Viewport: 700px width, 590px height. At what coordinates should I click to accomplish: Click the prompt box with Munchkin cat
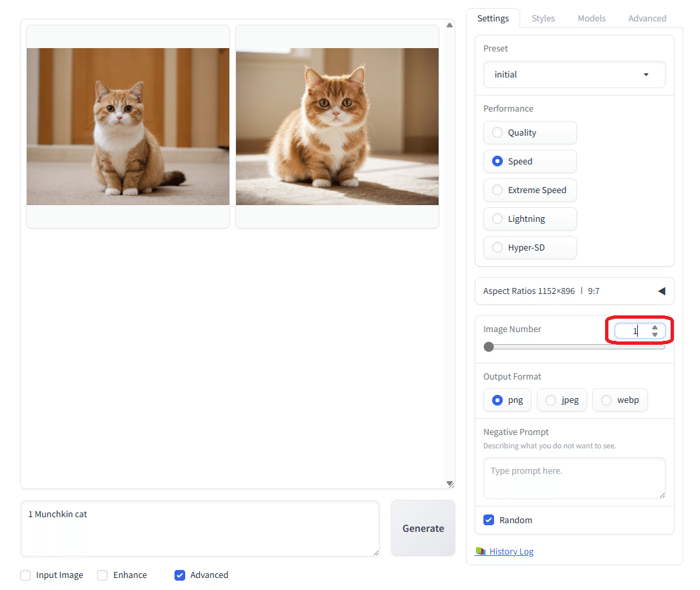[200, 529]
